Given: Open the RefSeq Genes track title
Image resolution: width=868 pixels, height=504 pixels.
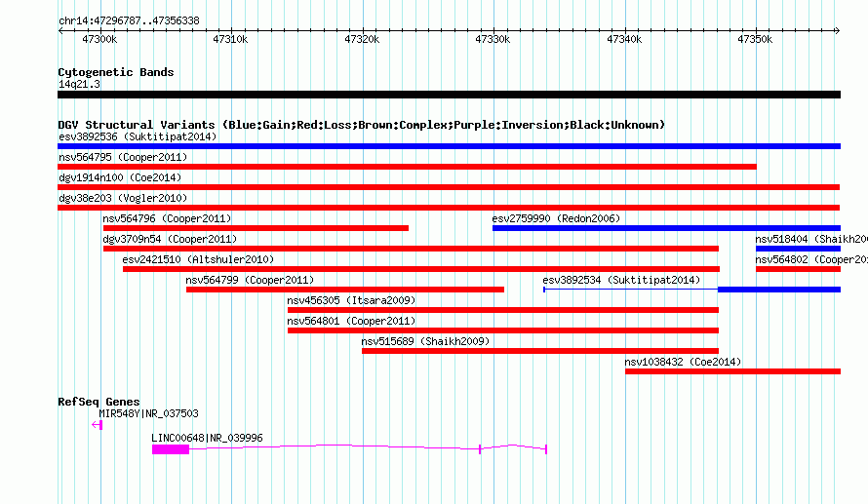Looking at the screenshot, I should (99, 402).
